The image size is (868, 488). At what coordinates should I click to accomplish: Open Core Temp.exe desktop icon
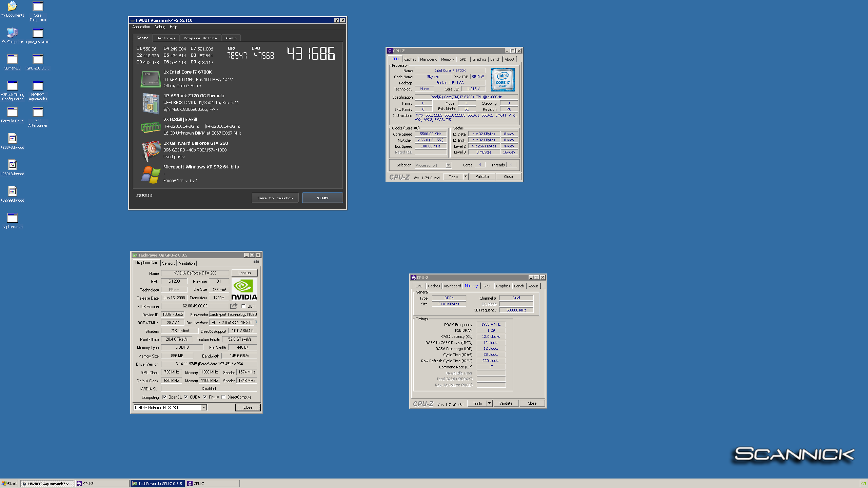[x=38, y=11]
